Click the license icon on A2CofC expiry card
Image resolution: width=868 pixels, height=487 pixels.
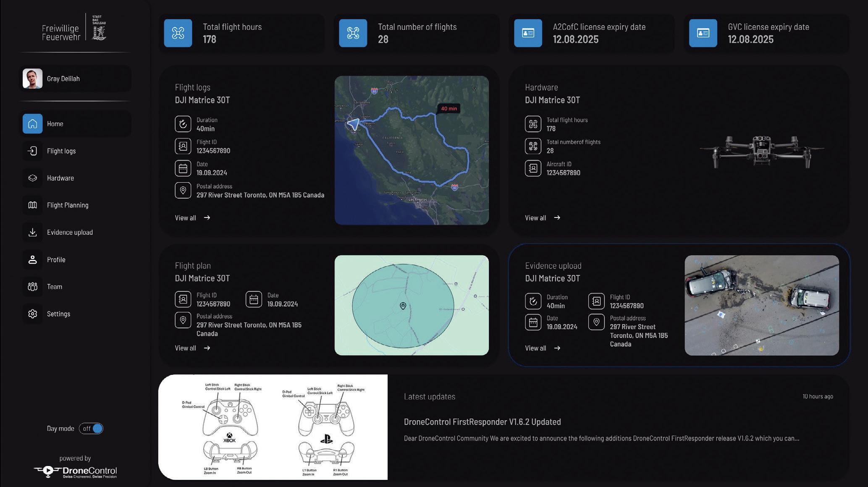(x=527, y=33)
